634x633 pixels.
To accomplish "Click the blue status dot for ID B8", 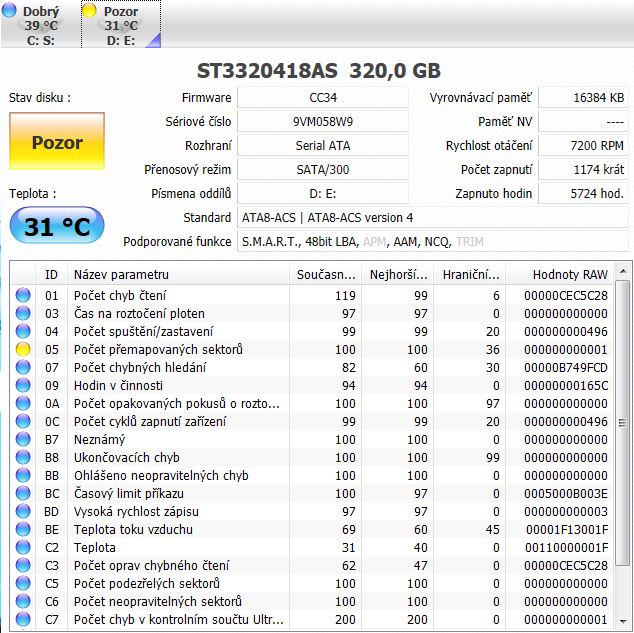I will coord(23,457).
